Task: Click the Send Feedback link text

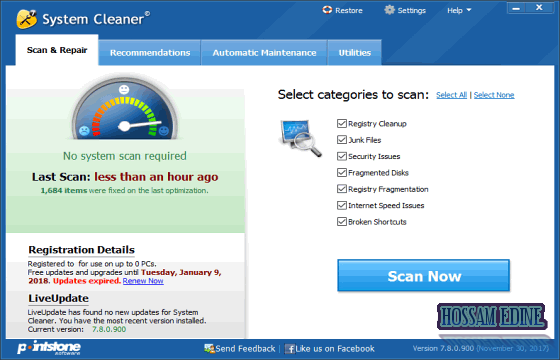Action: 245,349
